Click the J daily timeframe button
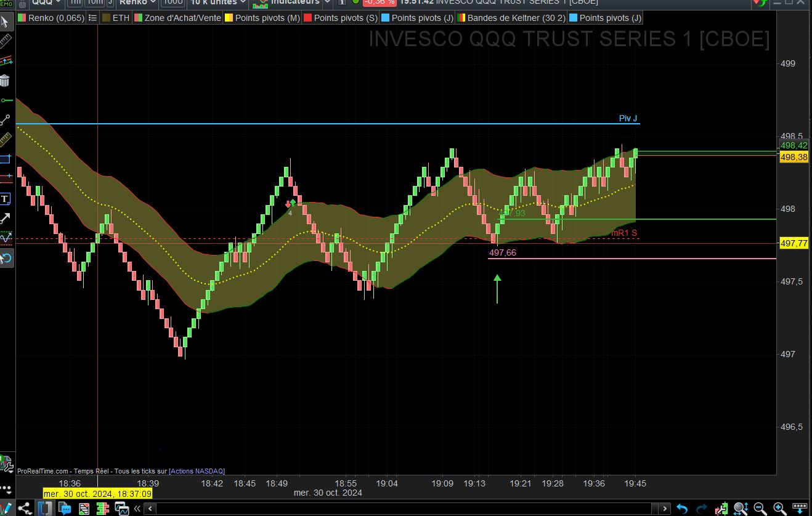Image resolution: width=812 pixels, height=516 pixels. click(110, 2)
